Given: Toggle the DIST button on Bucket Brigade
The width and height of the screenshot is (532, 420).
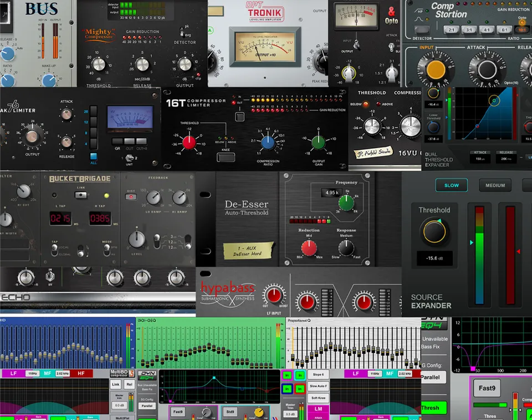Looking at the screenshot, I should coord(131,197).
